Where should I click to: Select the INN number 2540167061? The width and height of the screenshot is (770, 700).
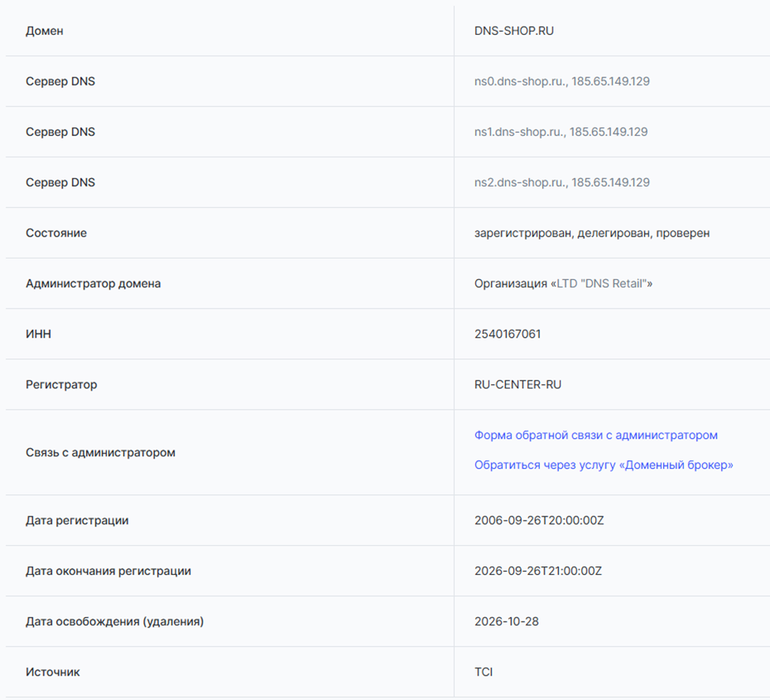coord(508,334)
